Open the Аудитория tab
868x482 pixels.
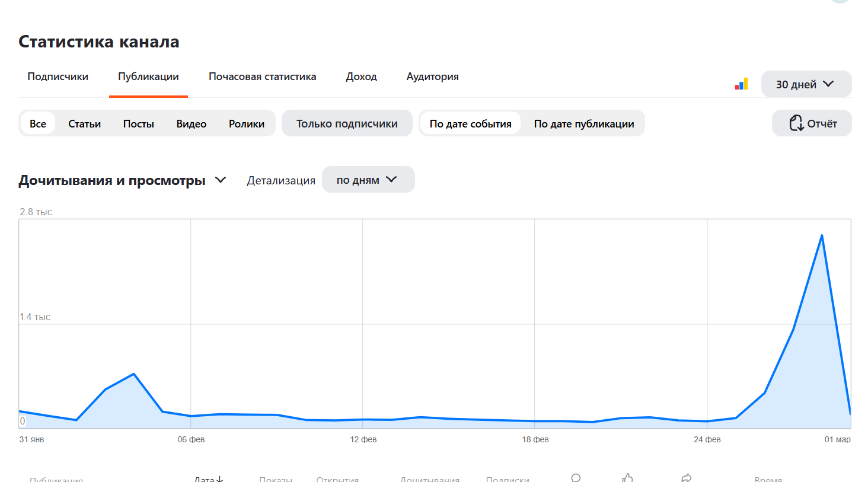click(432, 76)
